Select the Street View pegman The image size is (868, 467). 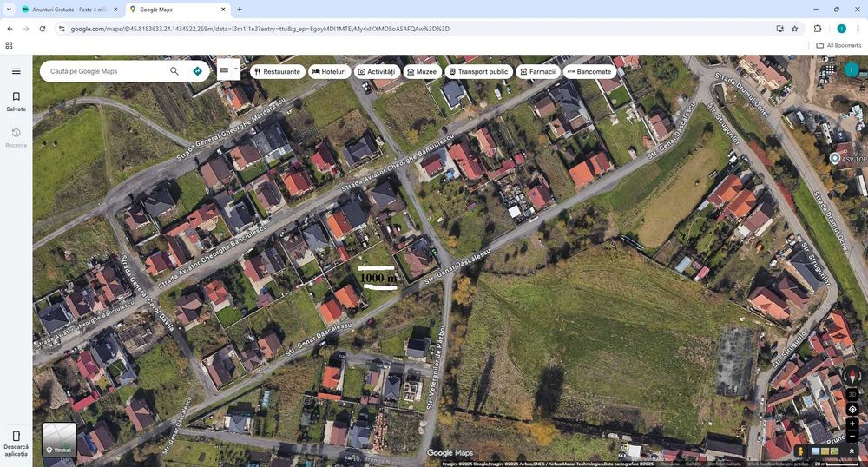800,451
